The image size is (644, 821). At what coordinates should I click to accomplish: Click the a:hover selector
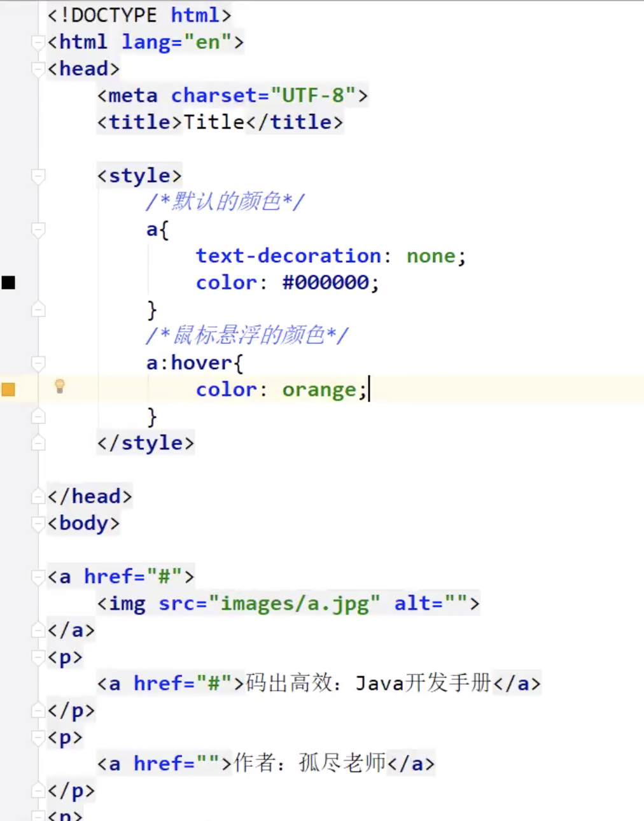(189, 363)
